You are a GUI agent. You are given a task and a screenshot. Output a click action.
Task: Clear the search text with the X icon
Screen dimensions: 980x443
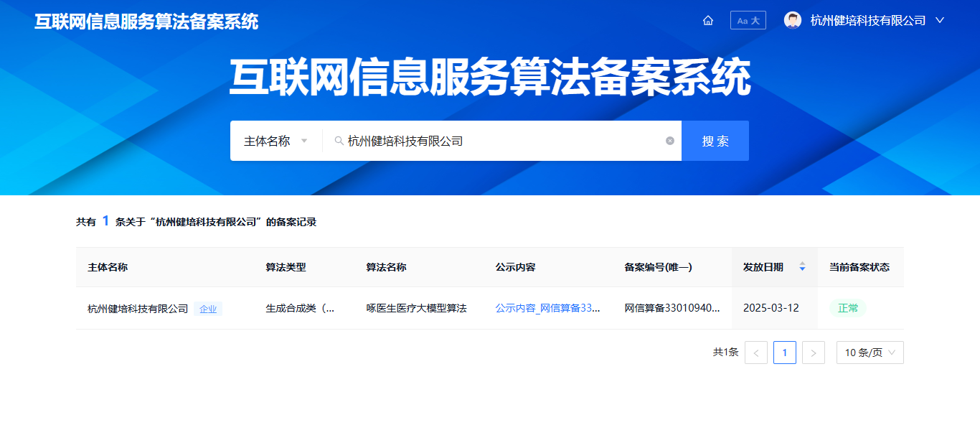pyautogui.click(x=669, y=141)
